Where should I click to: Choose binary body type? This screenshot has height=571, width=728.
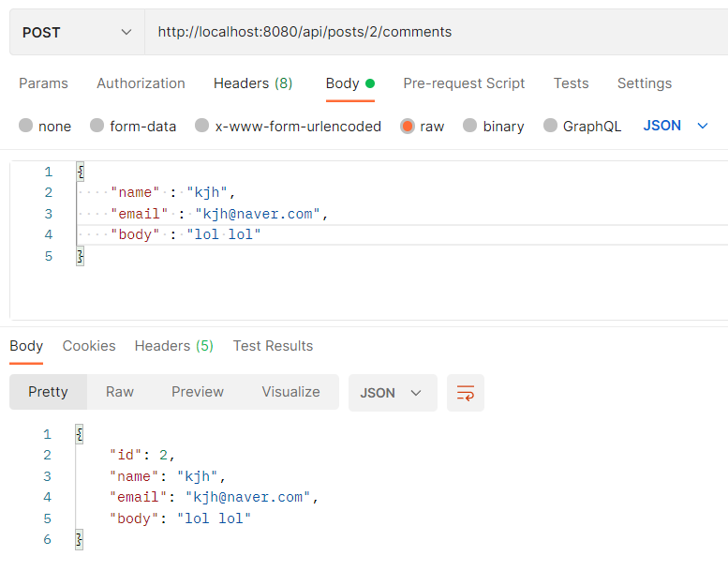tap(494, 126)
